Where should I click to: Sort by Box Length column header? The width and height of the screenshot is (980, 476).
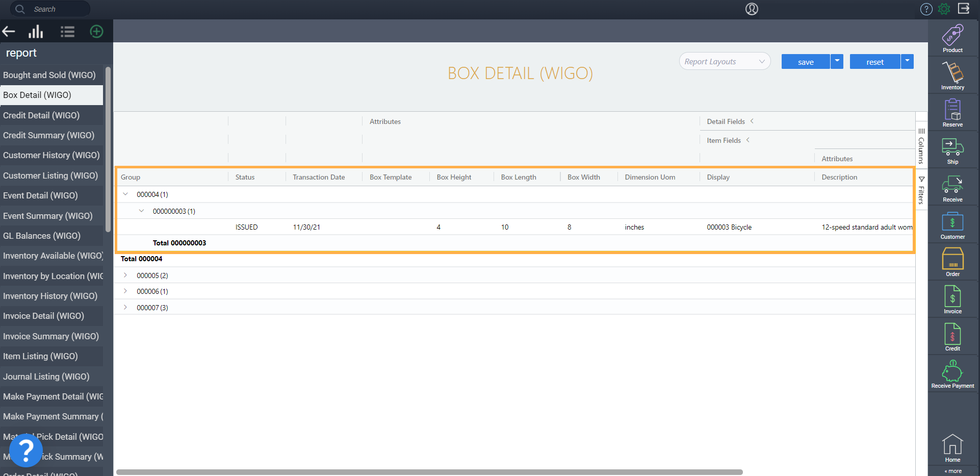pos(519,177)
